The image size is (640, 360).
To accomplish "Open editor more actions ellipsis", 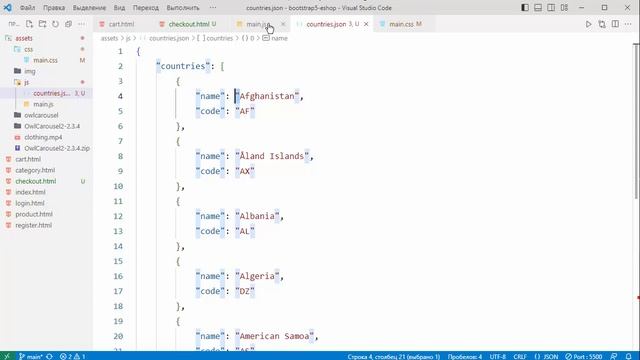I will (x=628, y=24).
